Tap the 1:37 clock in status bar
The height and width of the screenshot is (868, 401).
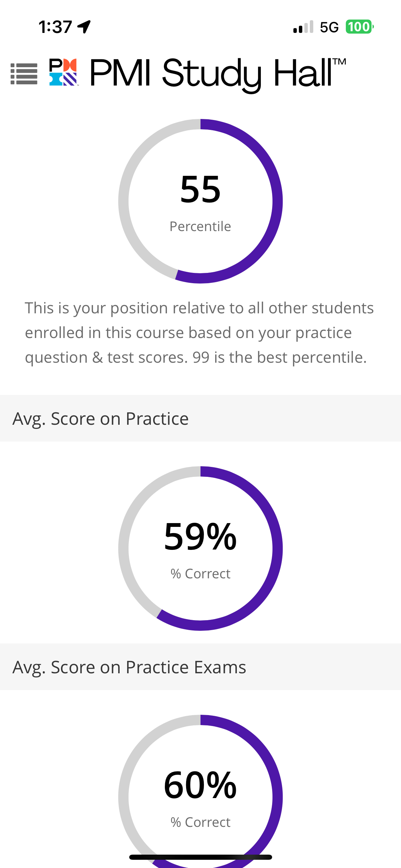[x=55, y=27]
